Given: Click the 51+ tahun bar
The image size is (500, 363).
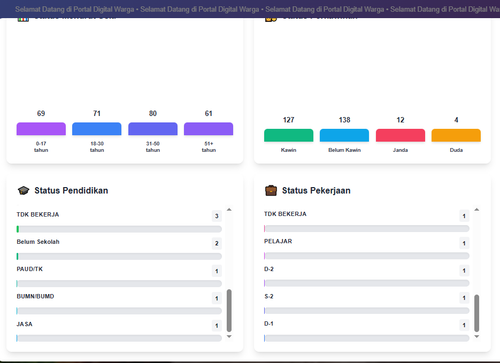Looking at the screenshot, I should [209, 129].
